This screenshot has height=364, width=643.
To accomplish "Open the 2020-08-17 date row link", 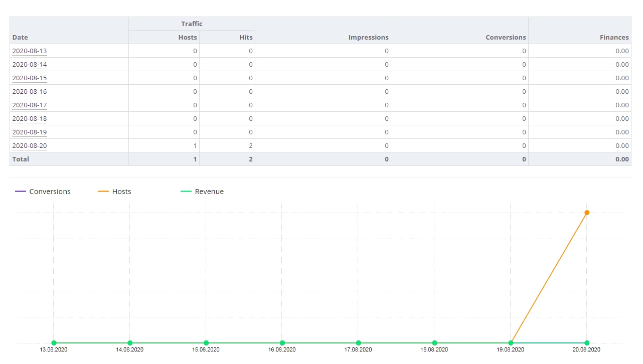I will click(30, 105).
